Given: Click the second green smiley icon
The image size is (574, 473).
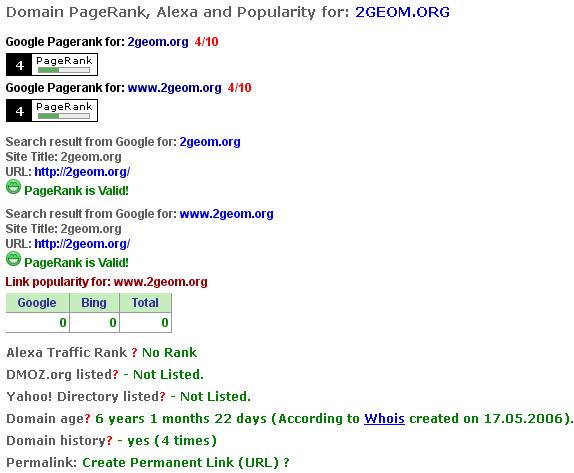Looking at the screenshot, I should (x=14, y=258).
